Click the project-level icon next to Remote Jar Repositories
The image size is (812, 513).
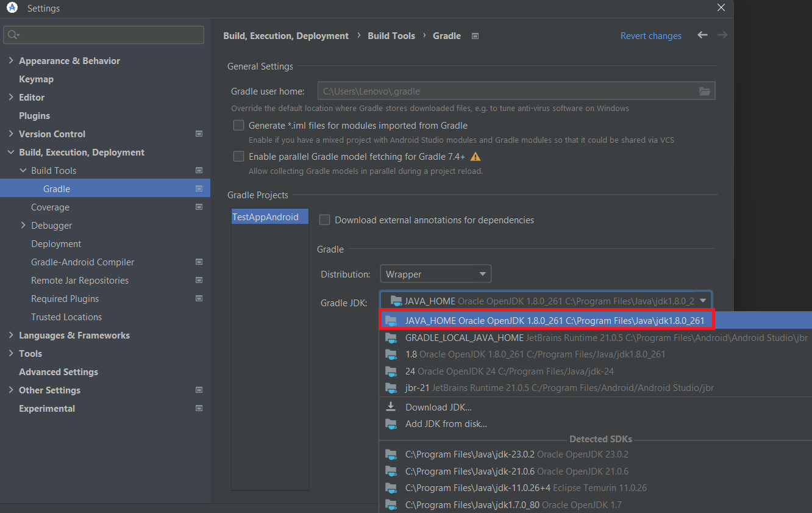click(199, 280)
